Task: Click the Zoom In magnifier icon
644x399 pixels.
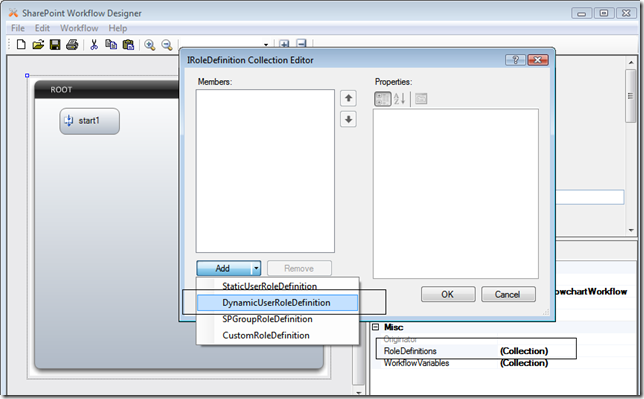Action: coord(150,45)
